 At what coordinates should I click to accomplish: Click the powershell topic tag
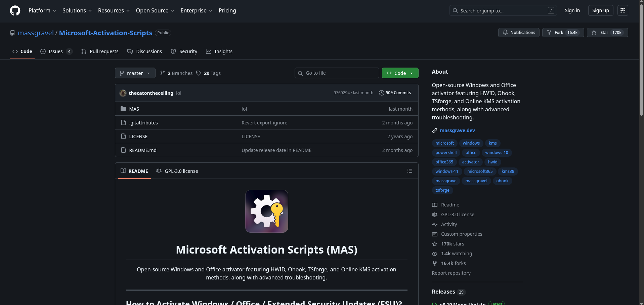click(x=446, y=152)
